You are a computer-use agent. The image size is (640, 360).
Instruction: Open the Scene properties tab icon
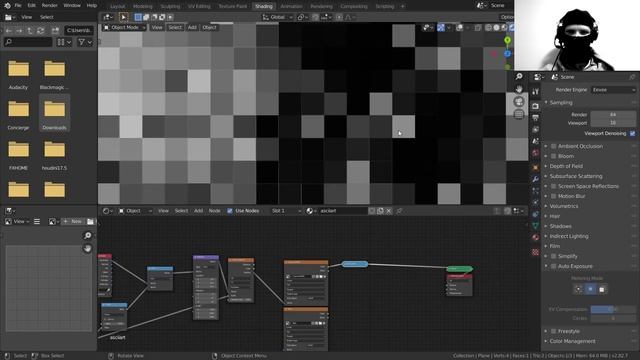(536, 141)
